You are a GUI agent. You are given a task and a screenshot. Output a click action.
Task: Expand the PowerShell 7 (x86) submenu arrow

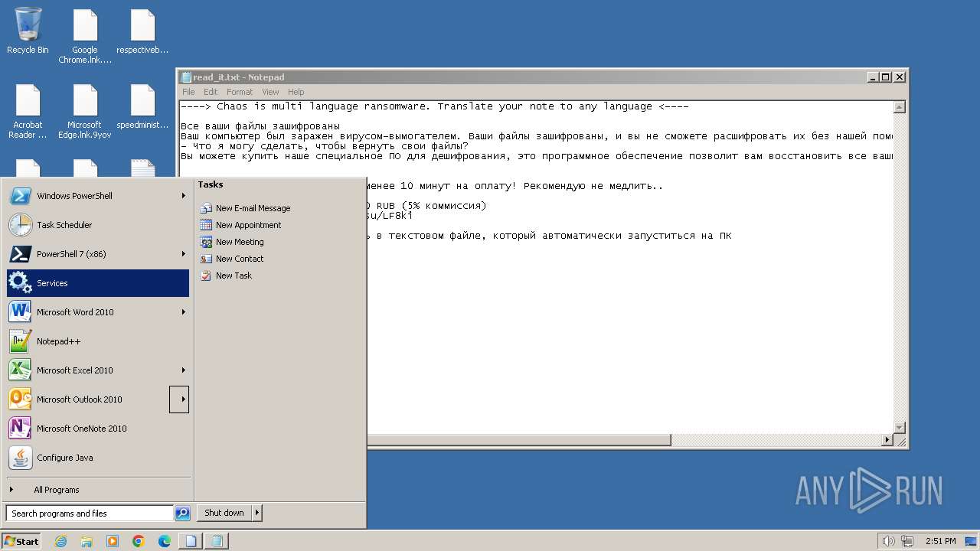pos(183,254)
